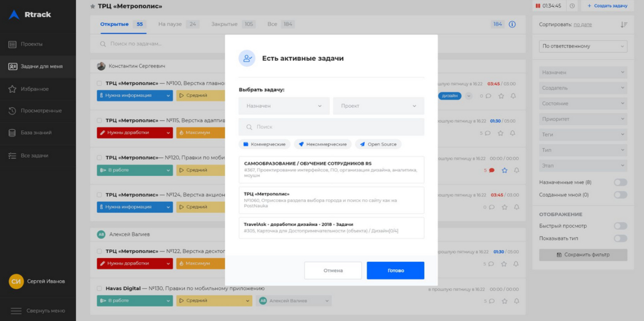The height and width of the screenshot is (321, 644).
Task: Click the info icon next to 184
Action: (x=512, y=24)
